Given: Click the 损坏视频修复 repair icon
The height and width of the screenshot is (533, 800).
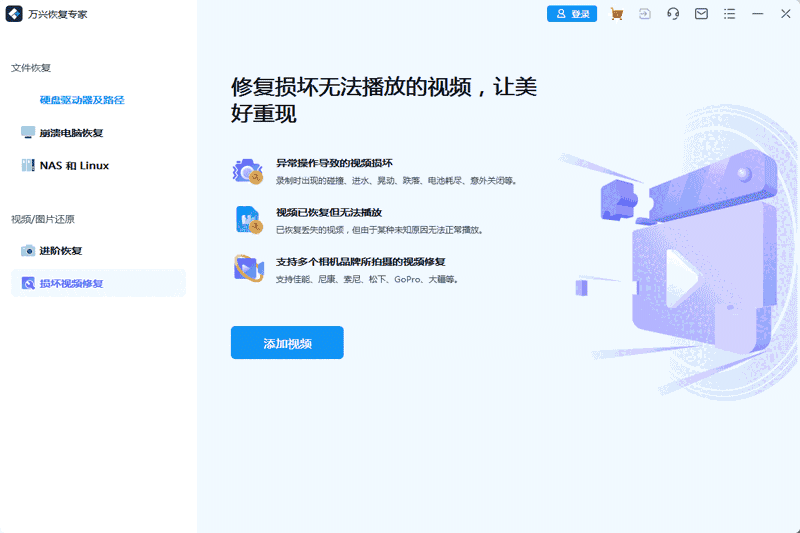Looking at the screenshot, I should pyautogui.click(x=28, y=283).
